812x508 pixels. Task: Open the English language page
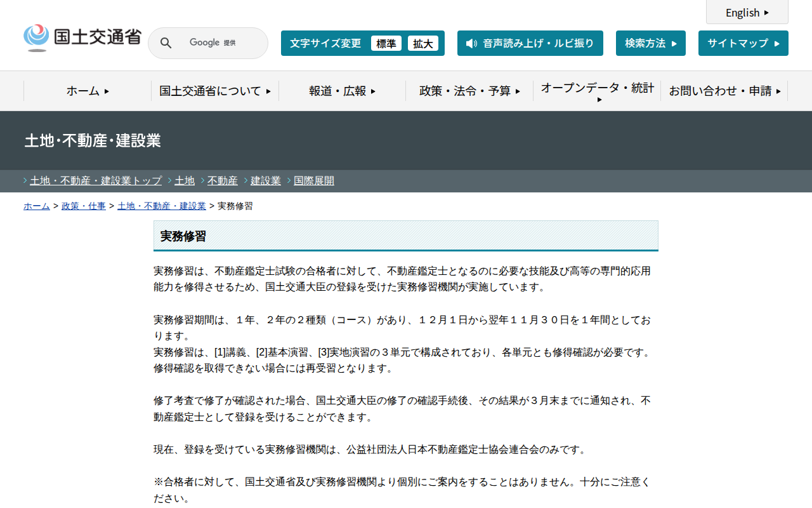[747, 12]
